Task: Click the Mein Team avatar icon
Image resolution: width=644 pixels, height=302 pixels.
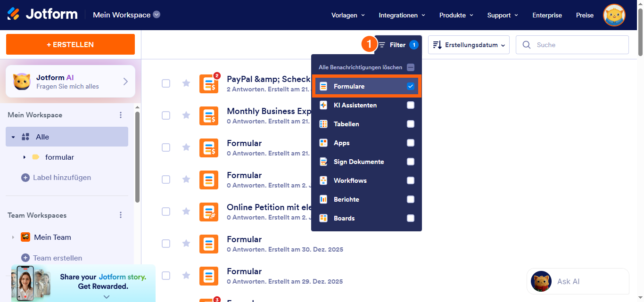Action: pyautogui.click(x=25, y=237)
